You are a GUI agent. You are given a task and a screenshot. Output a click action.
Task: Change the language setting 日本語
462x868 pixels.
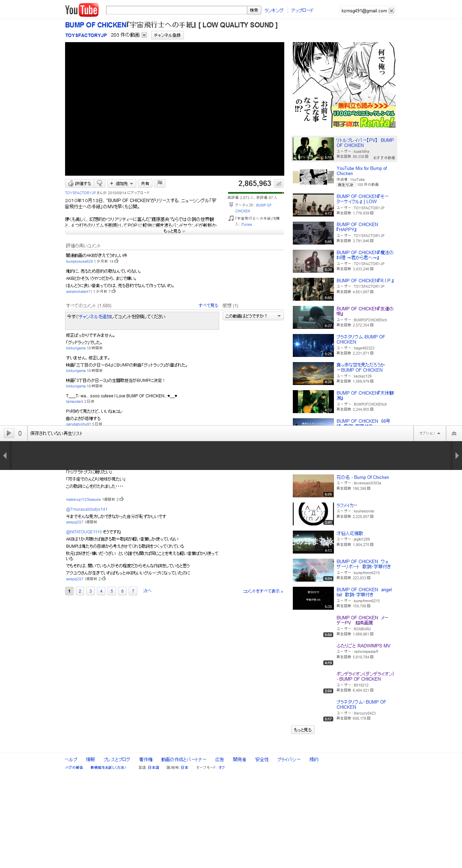(x=153, y=767)
